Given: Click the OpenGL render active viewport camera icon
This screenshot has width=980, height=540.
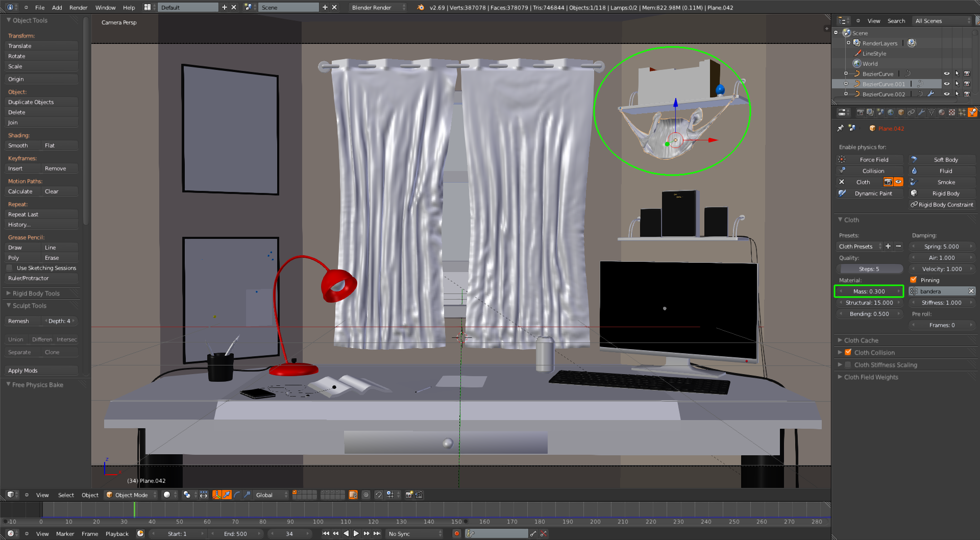Looking at the screenshot, I should (409, 495).
